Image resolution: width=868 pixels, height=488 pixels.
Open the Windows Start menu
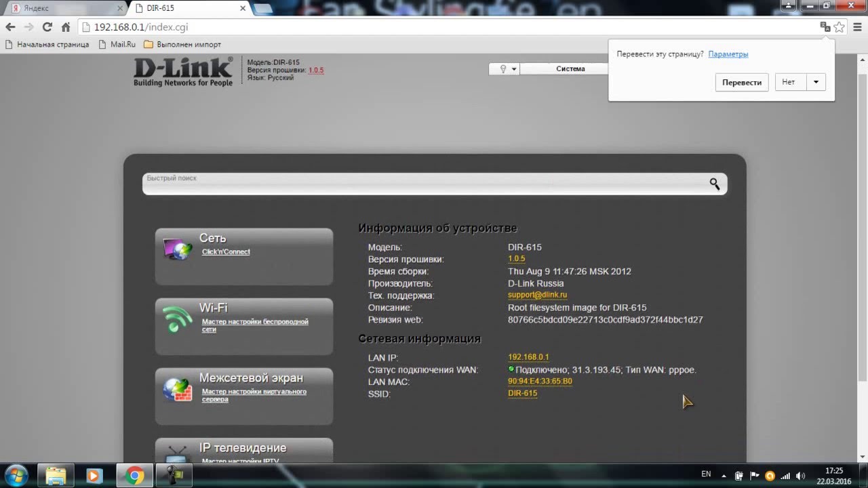16,476
